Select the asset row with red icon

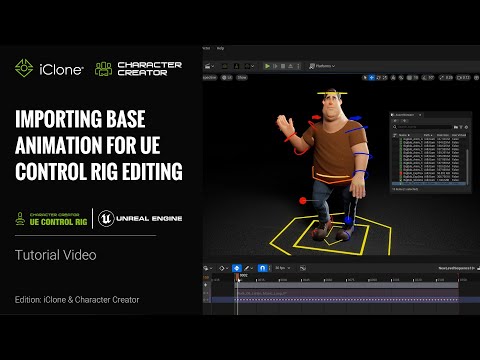pyautogui.click(x=429, y=173)
